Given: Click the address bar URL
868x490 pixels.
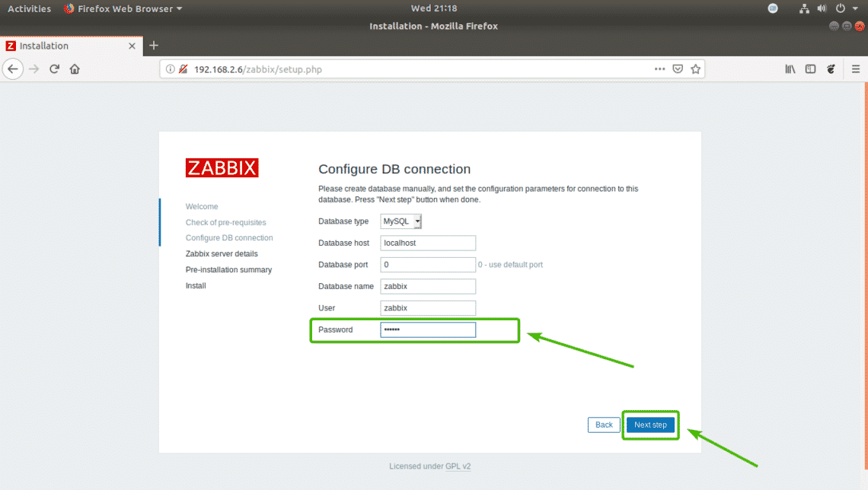Looking at the screenshot, I should [x=258, y=69].
